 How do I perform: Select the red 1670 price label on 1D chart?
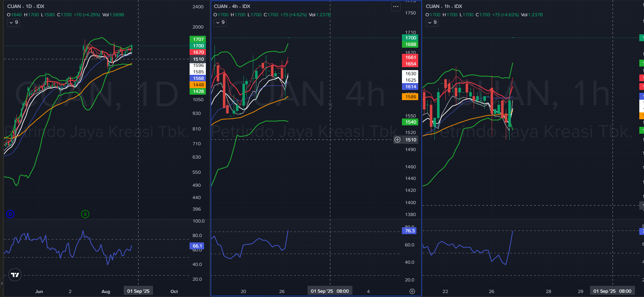pyautogui.click(x=198, y=52)
